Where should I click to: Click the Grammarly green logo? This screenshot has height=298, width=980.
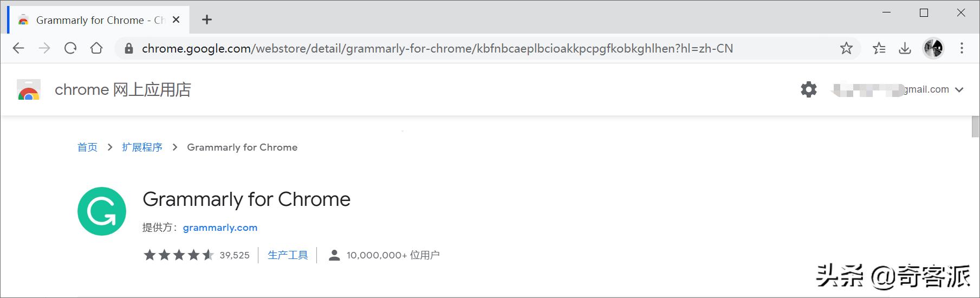pyautogui.click(x=102, y=211)
